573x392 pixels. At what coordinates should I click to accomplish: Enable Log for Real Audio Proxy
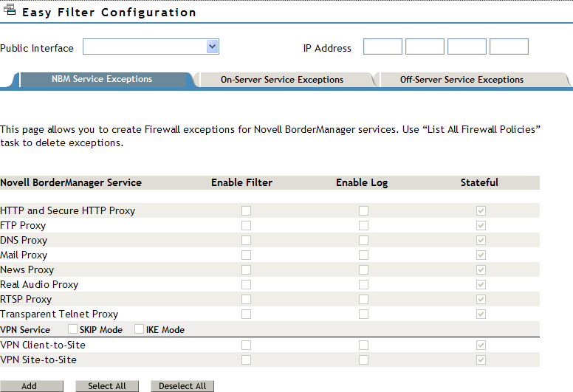(363, 285)
